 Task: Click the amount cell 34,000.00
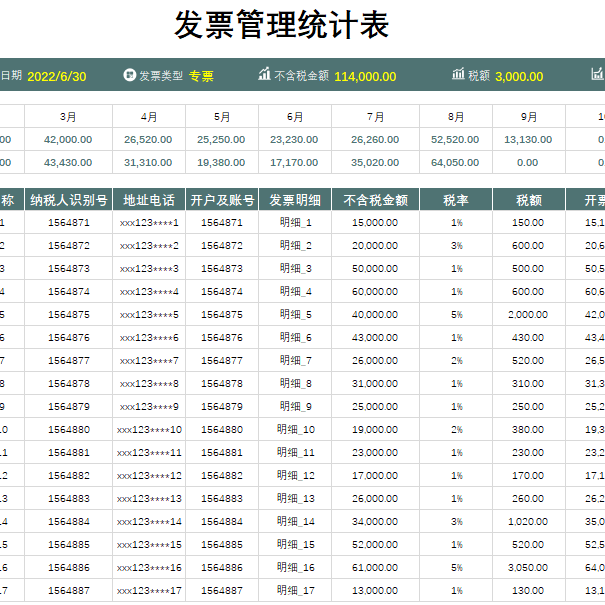tap(375, 522)
